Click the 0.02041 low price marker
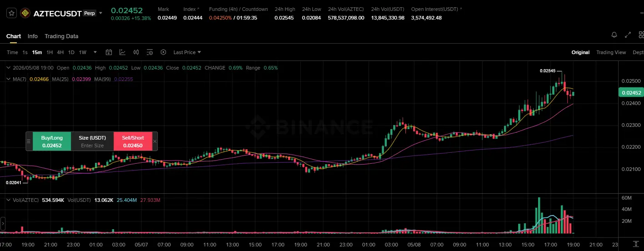Image resolution: width=644 pixels, height=251 pixels. [x=13, y=182]
